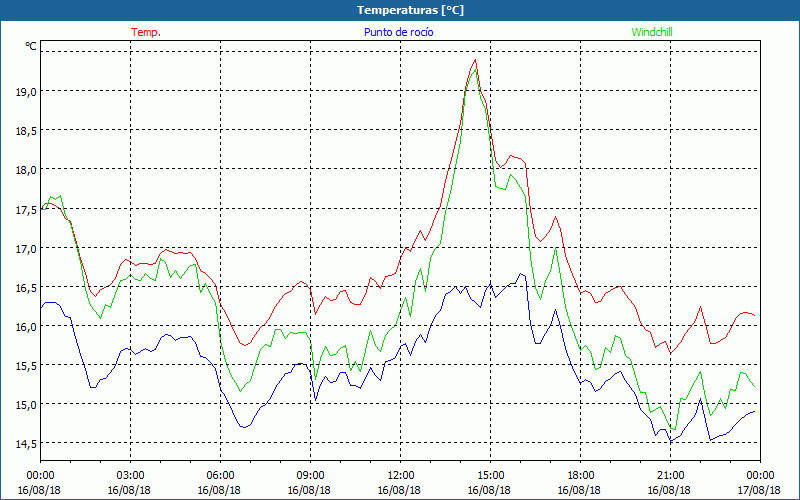Image resolution: width=800 pixels, height=500 pixels.
Task: Click the red temperature peak near 14:30
Action: tap(476, 60)
